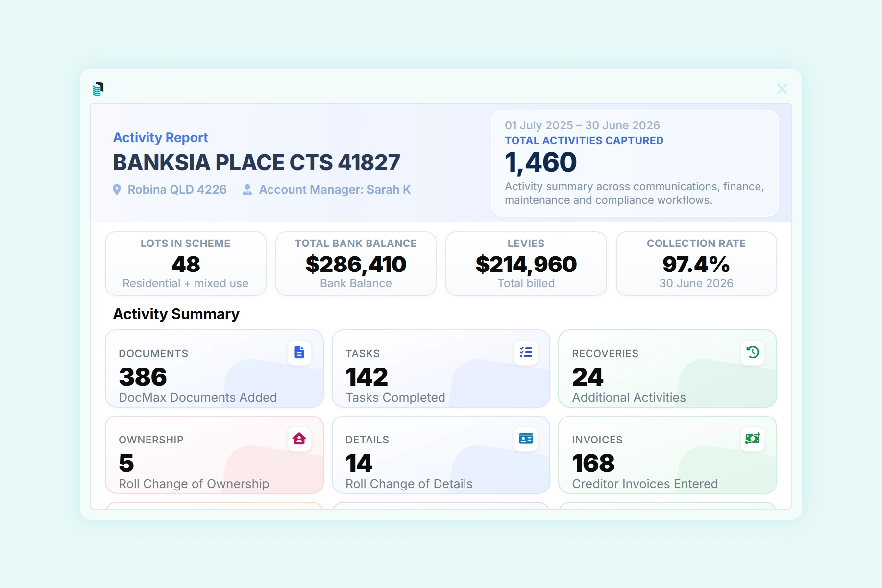882x588 pixels.
Task: Click the Roll Change of Details caption
Action: click(409, 484)
